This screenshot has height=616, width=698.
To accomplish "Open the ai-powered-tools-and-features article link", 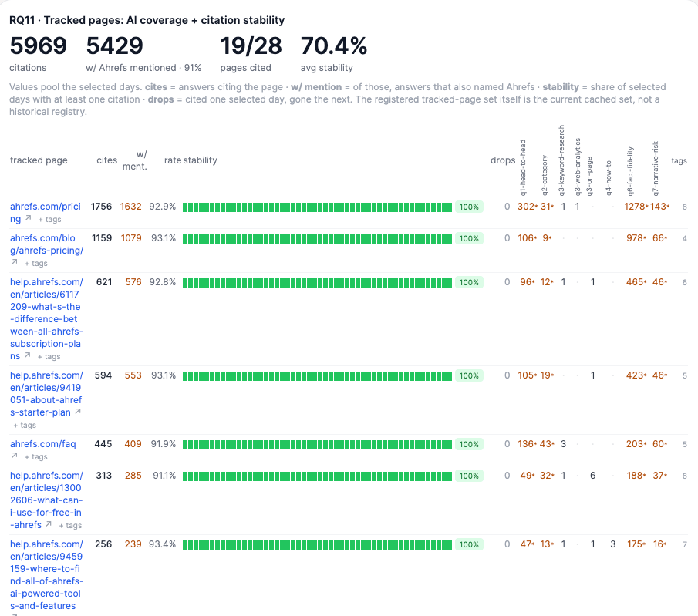I will pos(47,574).
